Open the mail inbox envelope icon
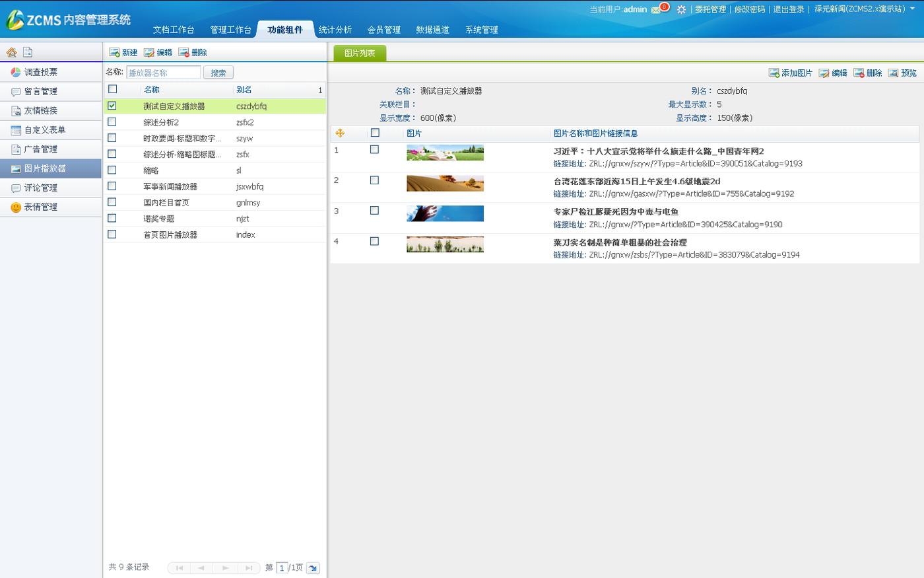 pyautogui.click(x=656, y=9)
